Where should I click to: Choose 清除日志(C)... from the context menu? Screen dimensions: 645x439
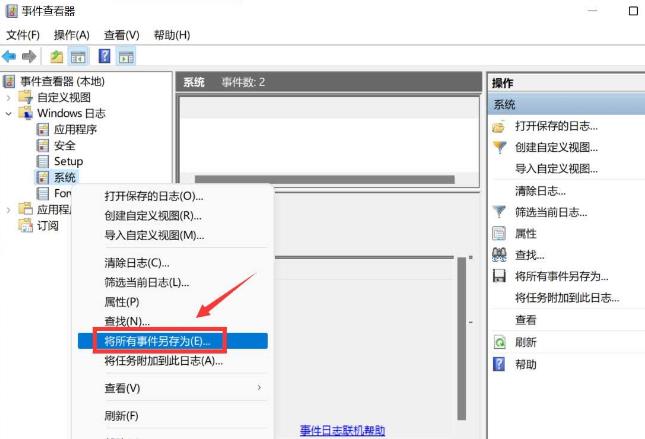[137, 262]
